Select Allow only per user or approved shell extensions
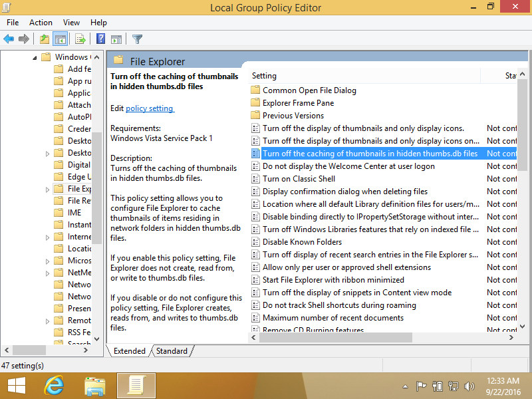The height and width of the screenshot is (399, 532). 346,267
